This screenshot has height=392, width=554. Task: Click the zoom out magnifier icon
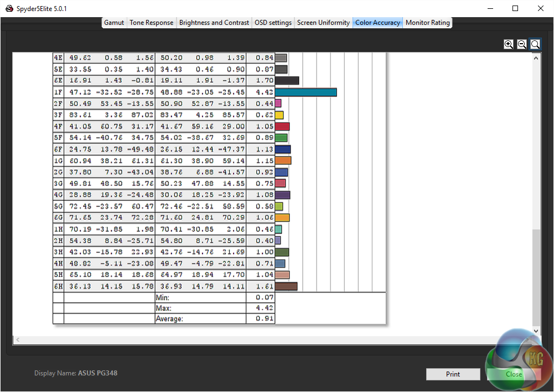pos(522,44)
